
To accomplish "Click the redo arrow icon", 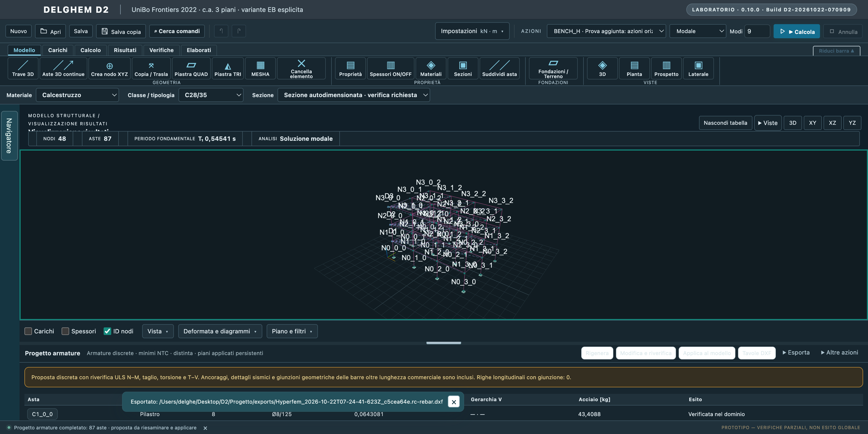I will pyautogui.click(x=239, y=31).
